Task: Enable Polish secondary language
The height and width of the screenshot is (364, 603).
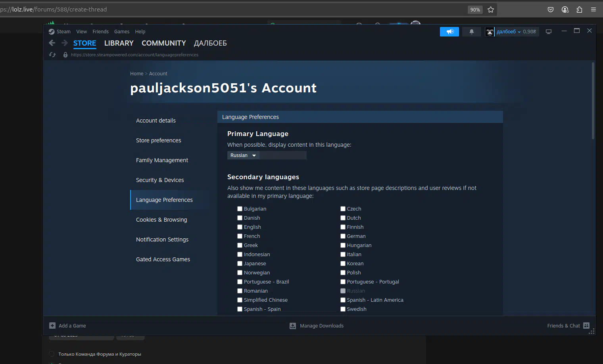Action: [x=343, y=272]
